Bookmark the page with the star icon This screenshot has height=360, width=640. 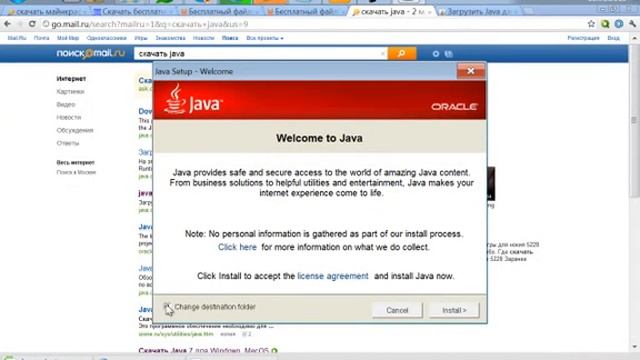(591, 24)
